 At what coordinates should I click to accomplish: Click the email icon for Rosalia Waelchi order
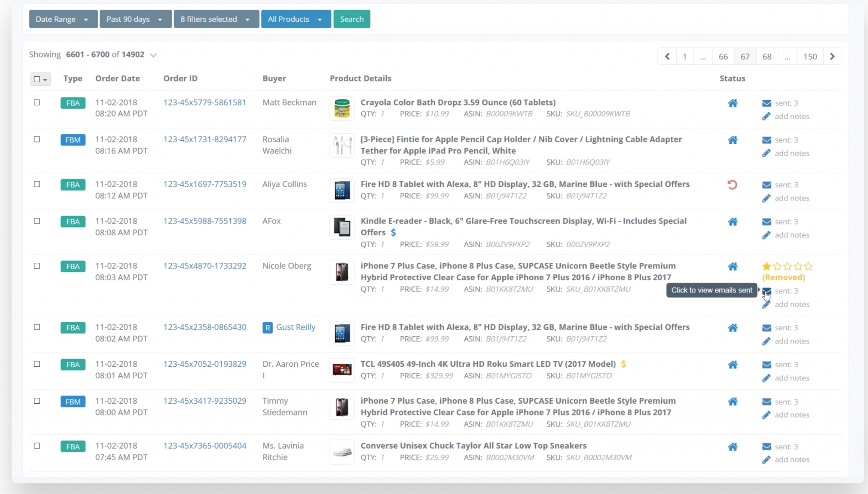coord(767,140)
